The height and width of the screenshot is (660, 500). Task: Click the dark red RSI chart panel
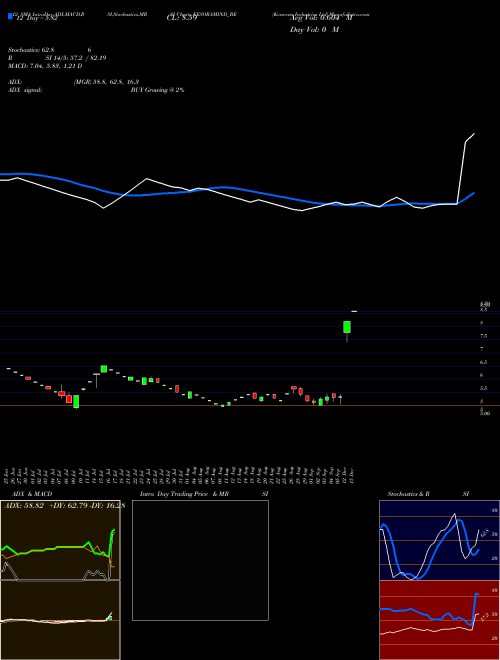(439, 620)
